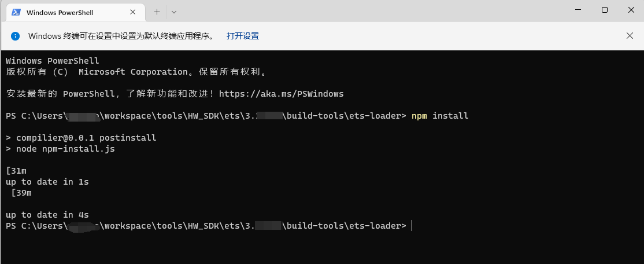Click the info icon in notification bar
The width and height of the screenshot is (644, 264).
point(16,36)
